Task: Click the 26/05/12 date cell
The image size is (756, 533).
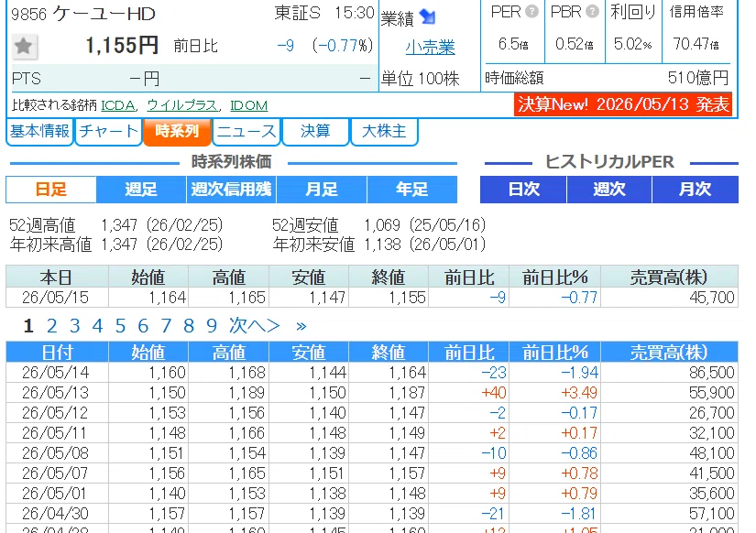Action: [x=56, y=413]
